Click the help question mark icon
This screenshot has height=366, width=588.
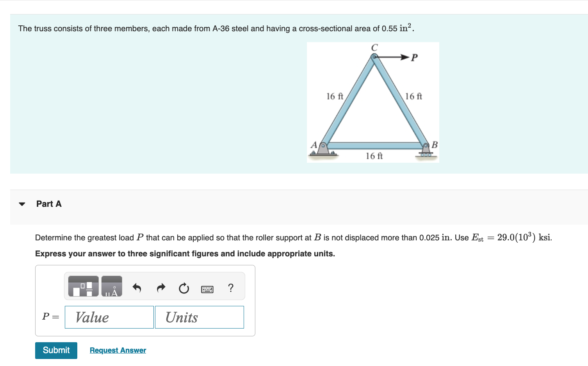pos(230,288)
